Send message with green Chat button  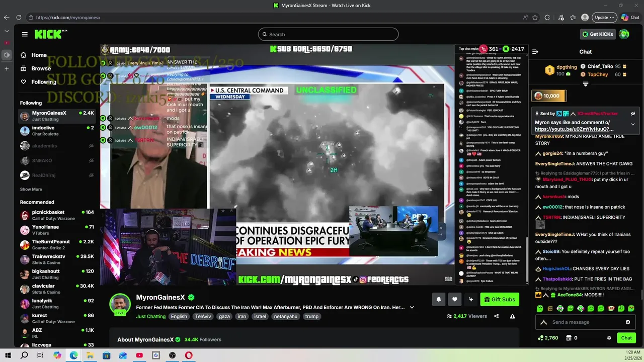[x=626, y=338]
